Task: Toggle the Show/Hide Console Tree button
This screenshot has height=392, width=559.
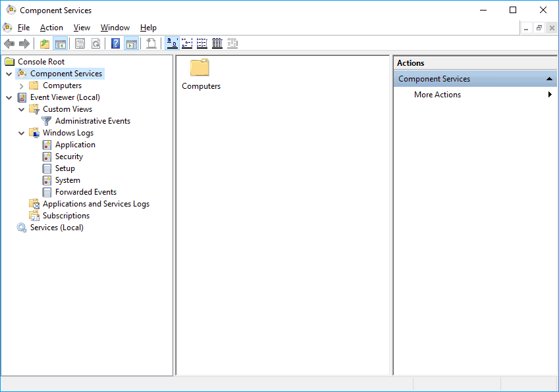Action: tap(60, 44)
